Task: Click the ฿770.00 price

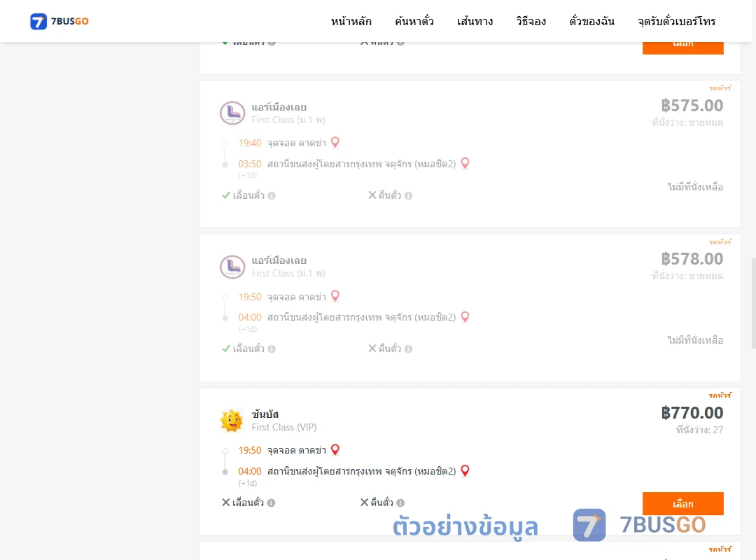Action: pos(692,413)
